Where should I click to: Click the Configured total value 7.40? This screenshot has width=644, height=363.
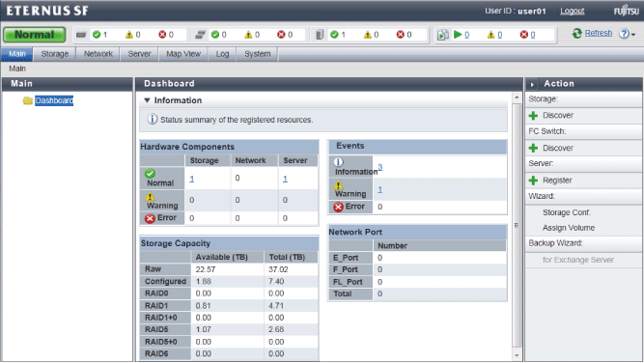[276, 281]
